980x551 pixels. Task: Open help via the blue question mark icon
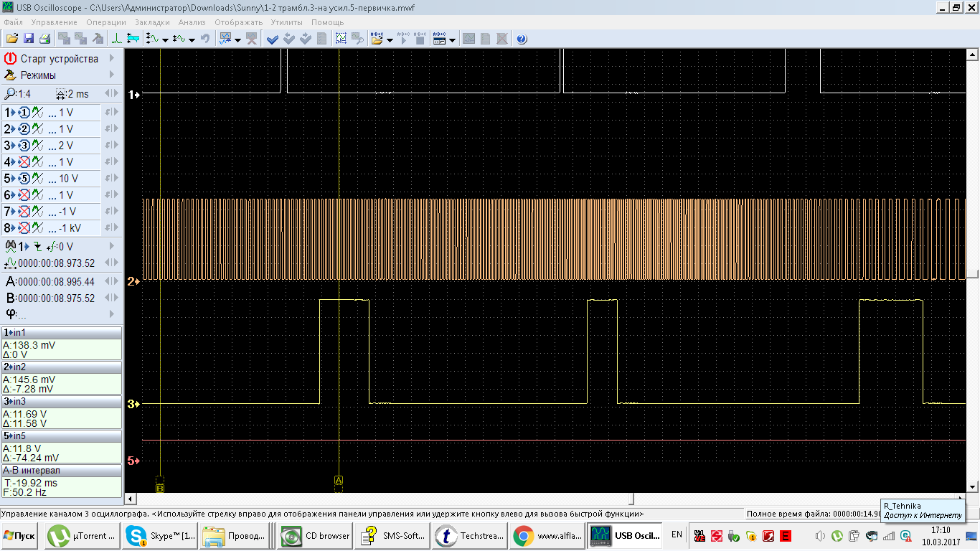522,39
